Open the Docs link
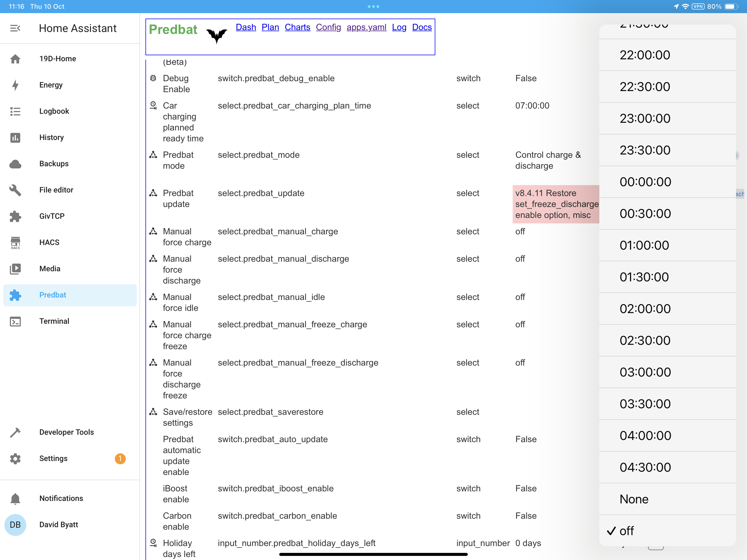 click(x=422, y=27)
